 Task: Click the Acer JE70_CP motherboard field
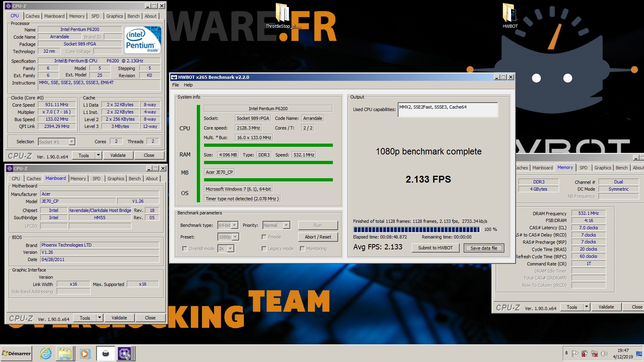coord(219,172)
